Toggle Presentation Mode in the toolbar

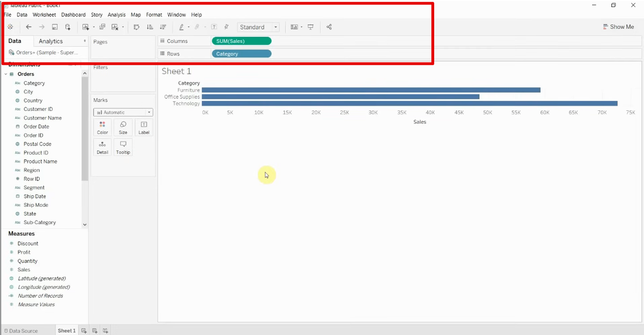click(x=310, y=27)
